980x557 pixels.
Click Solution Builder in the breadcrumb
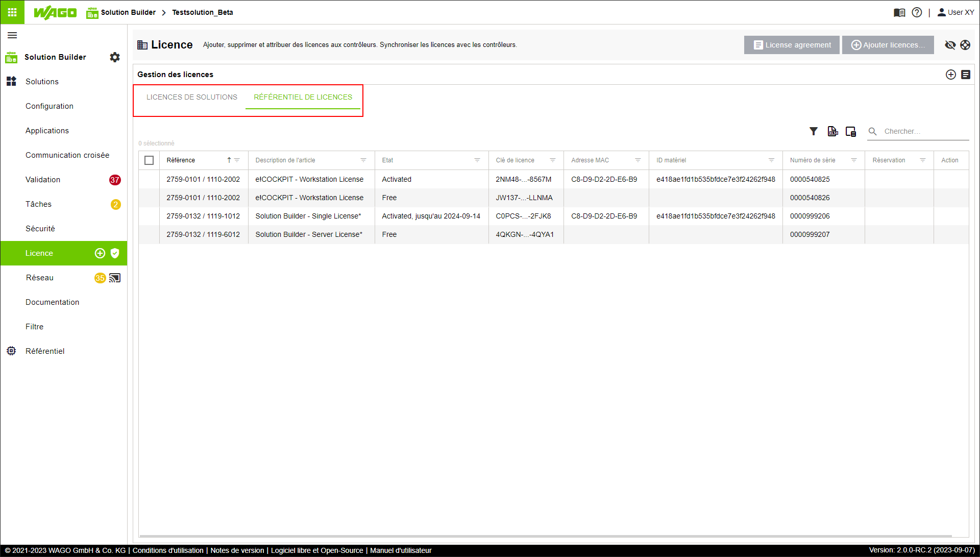click(x=128, y=12)
